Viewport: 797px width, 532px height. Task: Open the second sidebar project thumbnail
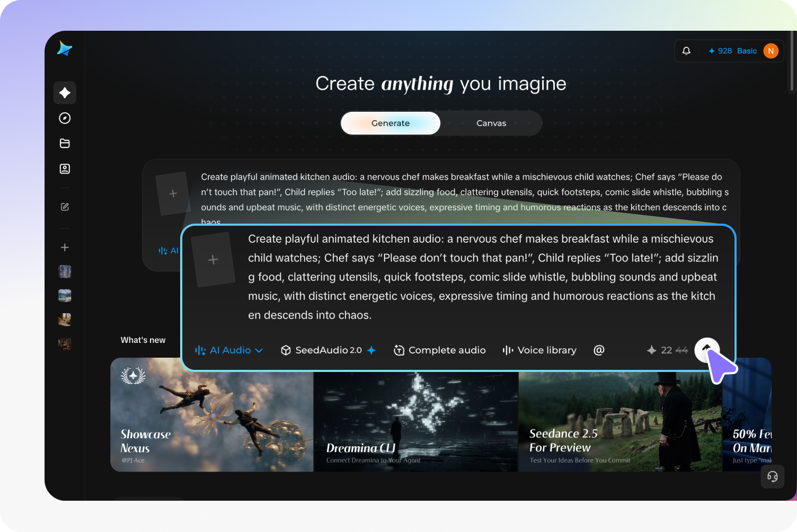[x=65, y=296]
